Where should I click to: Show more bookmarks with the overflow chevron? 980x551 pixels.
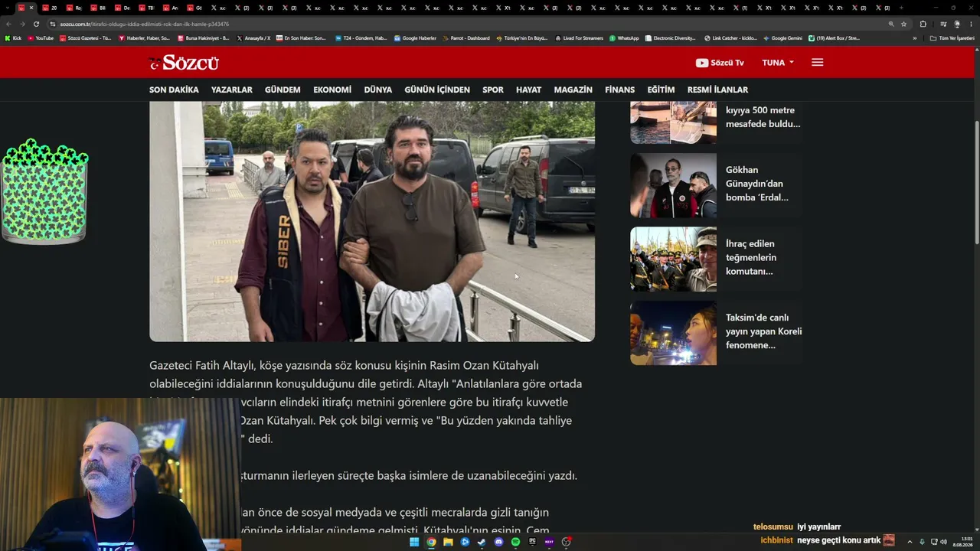pyautogui.click(x=914, y=37)
